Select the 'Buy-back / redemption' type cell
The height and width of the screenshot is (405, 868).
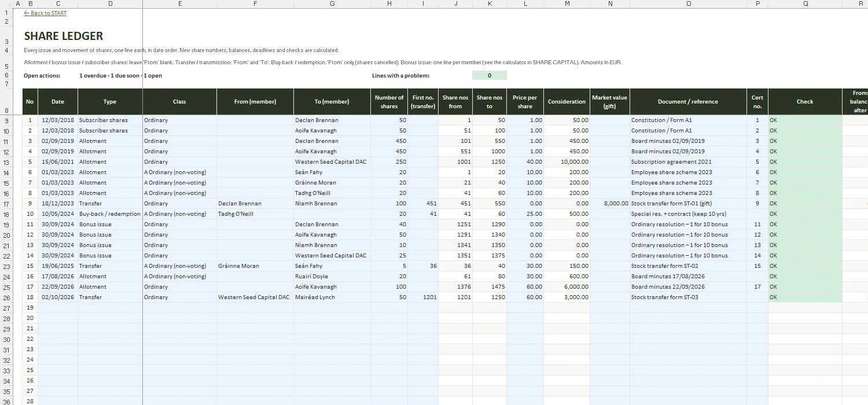(110, 214)
